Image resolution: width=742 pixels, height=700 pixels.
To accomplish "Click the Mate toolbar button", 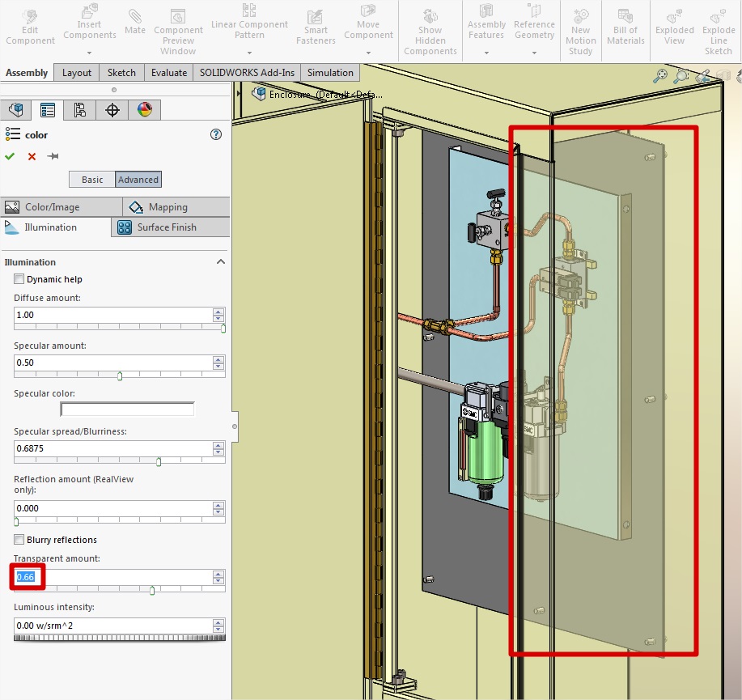I will (x=135, y=23).
